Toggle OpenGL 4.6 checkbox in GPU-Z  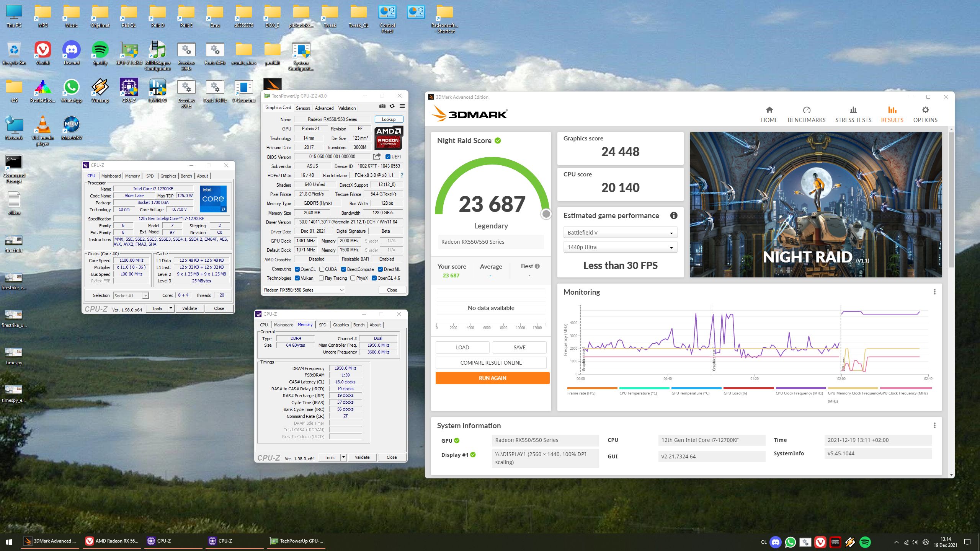[x=374, y=278]
